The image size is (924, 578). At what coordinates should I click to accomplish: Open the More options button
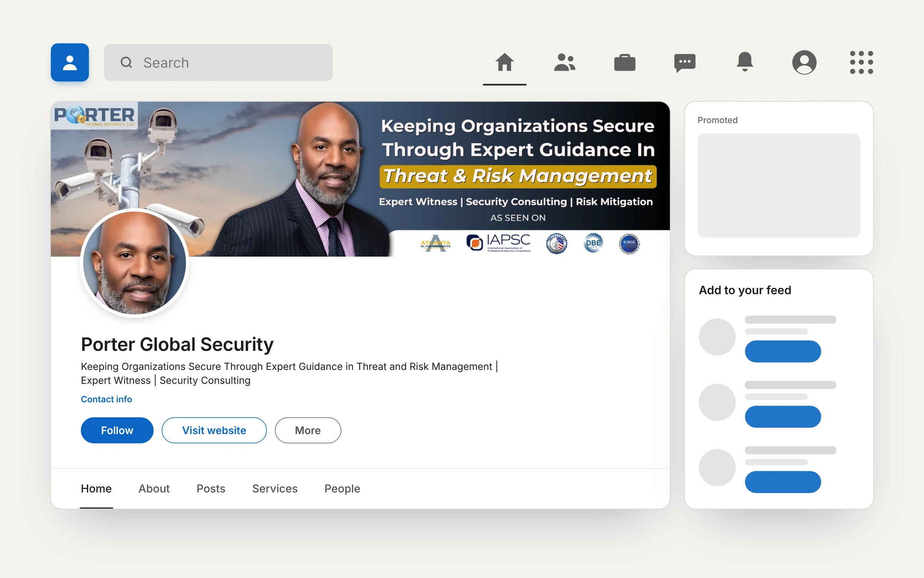[308, 430]
